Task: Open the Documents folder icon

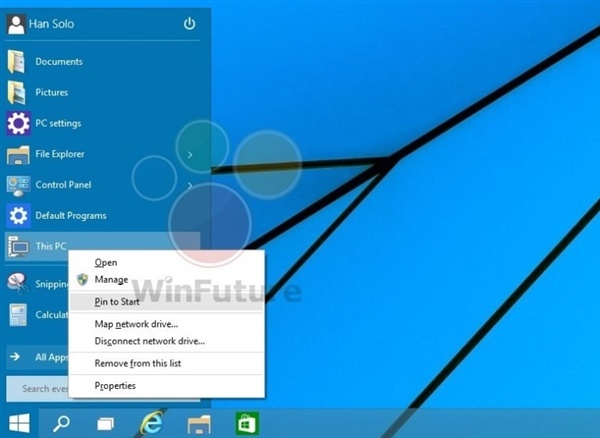Action: tap(16, 62)
